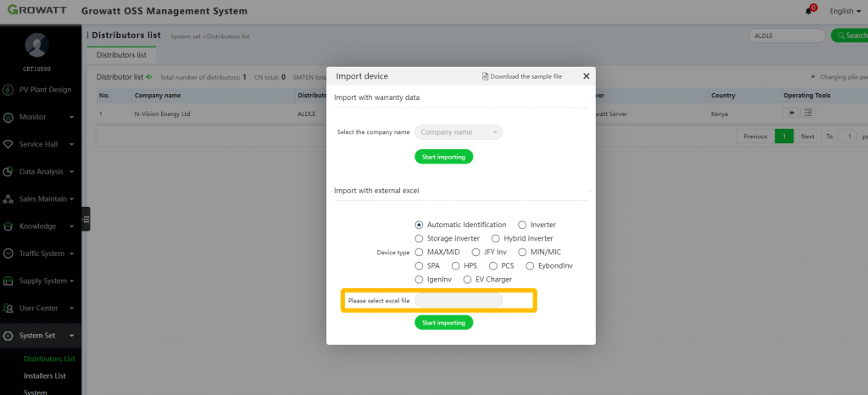Select the Hybrid inverter option
This screenshot has height=395, width=868.
[495, 238]
